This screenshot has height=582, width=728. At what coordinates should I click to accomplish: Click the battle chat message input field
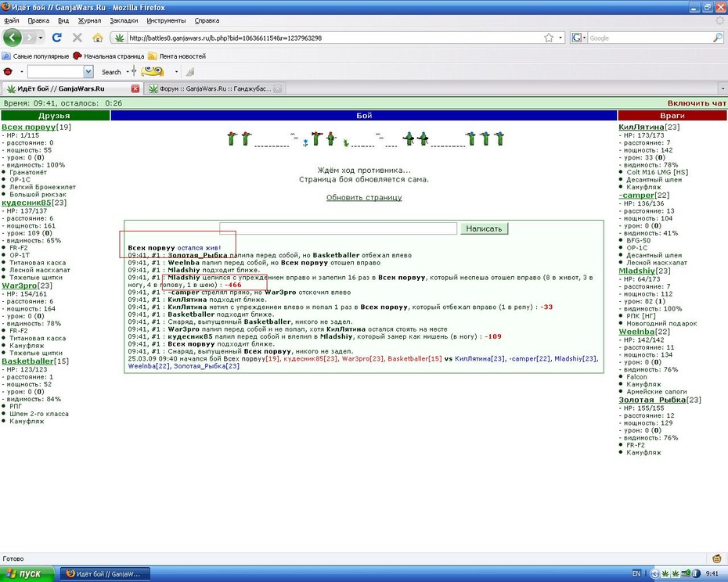pyautogui.click(x=338, y=228)
